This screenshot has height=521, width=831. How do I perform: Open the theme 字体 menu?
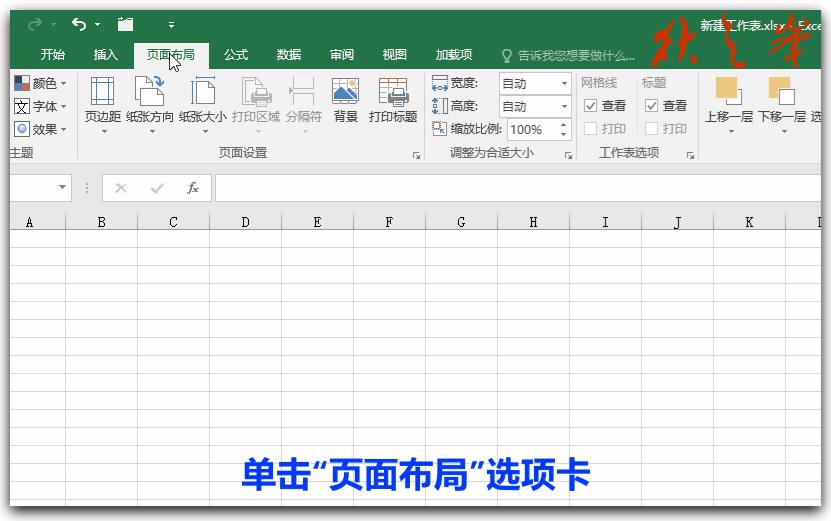[41, 107]
